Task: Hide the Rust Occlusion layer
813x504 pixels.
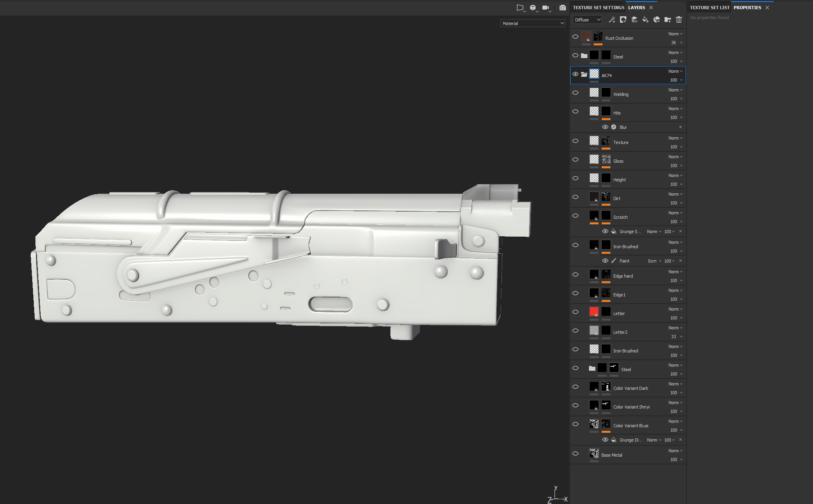Action: [575, 37]
